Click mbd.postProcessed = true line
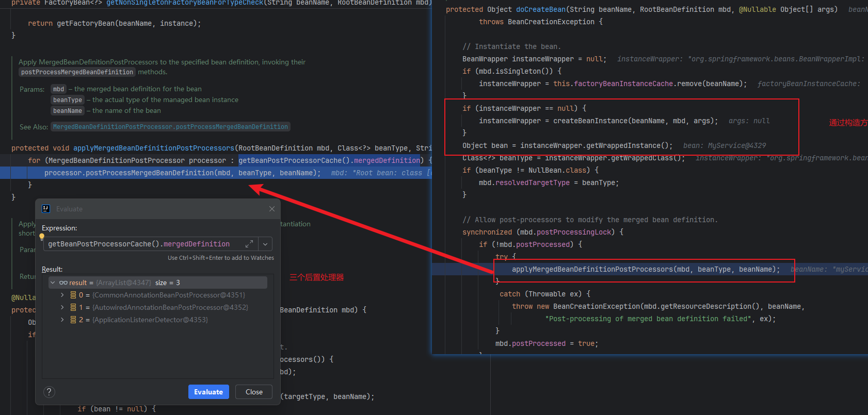868x415 pixels. [547, 343]
